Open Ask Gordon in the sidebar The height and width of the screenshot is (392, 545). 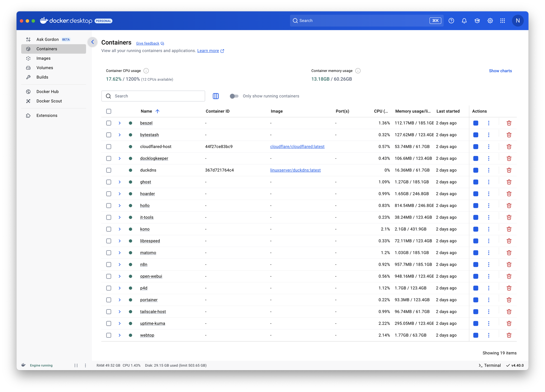point(54,40)
